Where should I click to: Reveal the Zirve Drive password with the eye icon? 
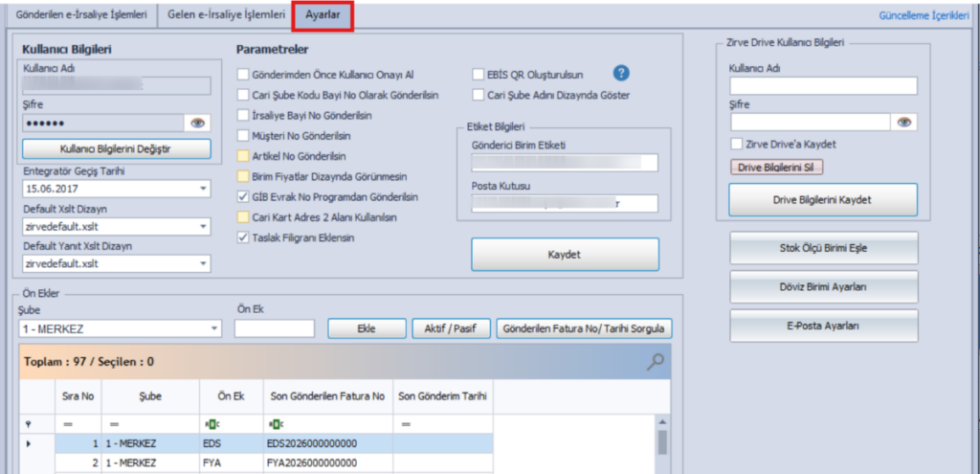click(x=904, y=122)
